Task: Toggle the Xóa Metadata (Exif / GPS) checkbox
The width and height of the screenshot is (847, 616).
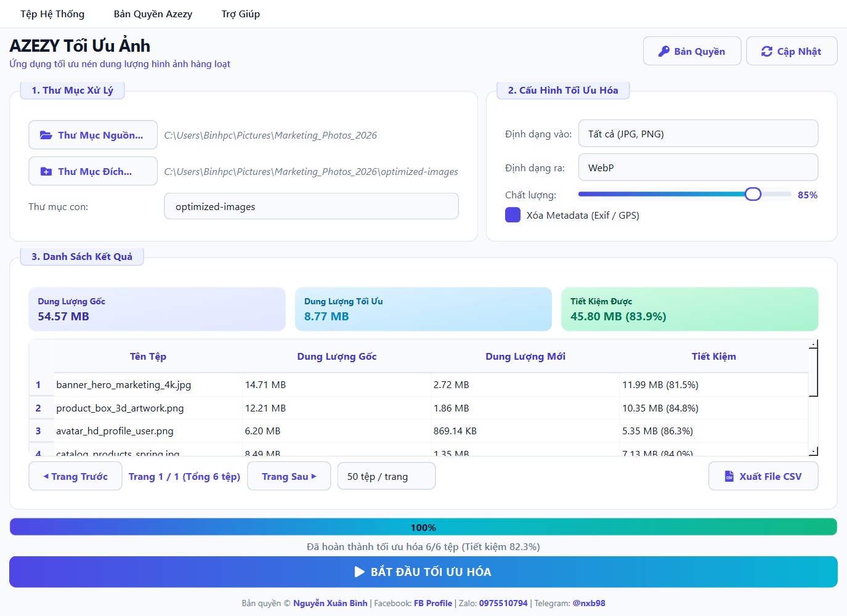Action: click(513, 215)
